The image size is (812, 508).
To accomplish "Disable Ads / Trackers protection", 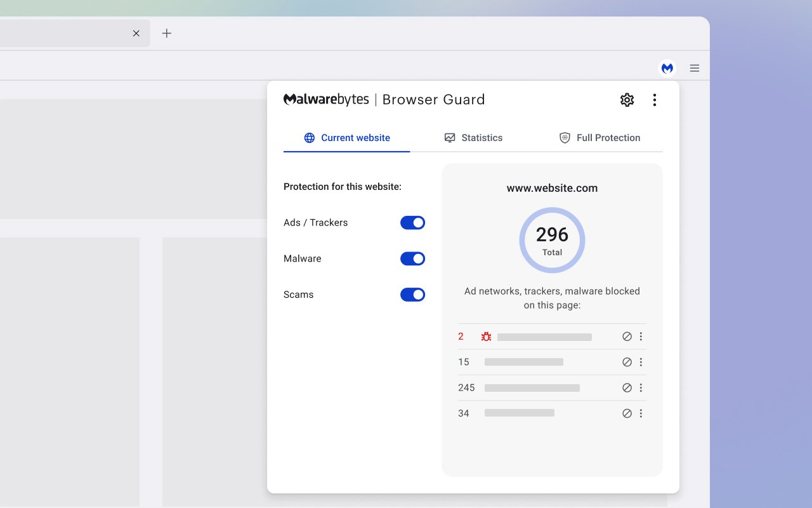I will [412, 222].
